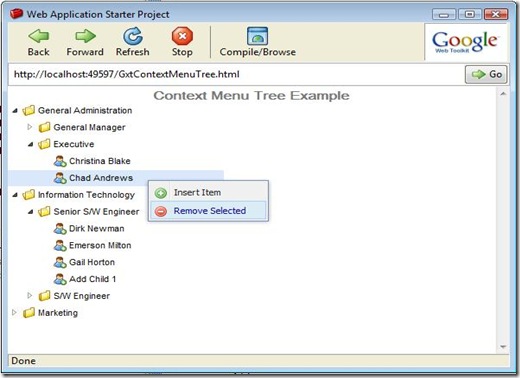
Task: Choose Remove Selected from context menu
Action: point(209,211)
